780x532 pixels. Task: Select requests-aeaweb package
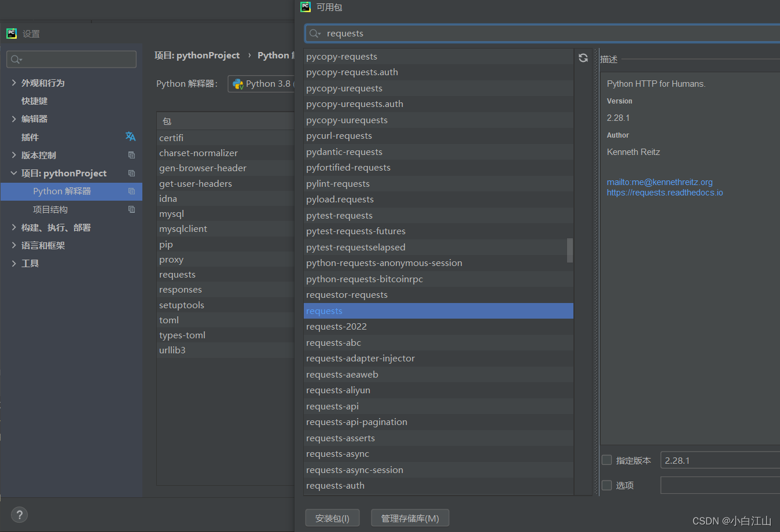click(x=439, y=375)
